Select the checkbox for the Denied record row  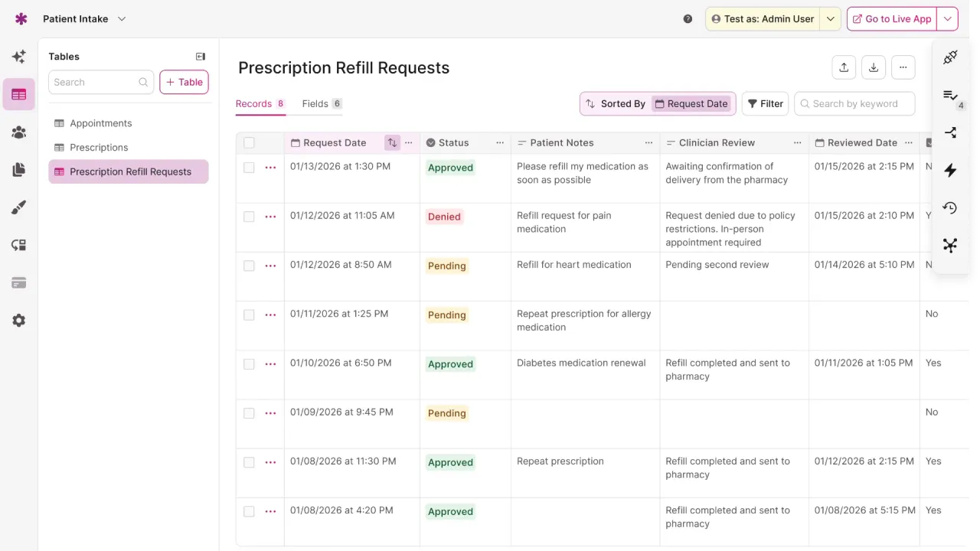pyautogui.click(x=249, y=217)
